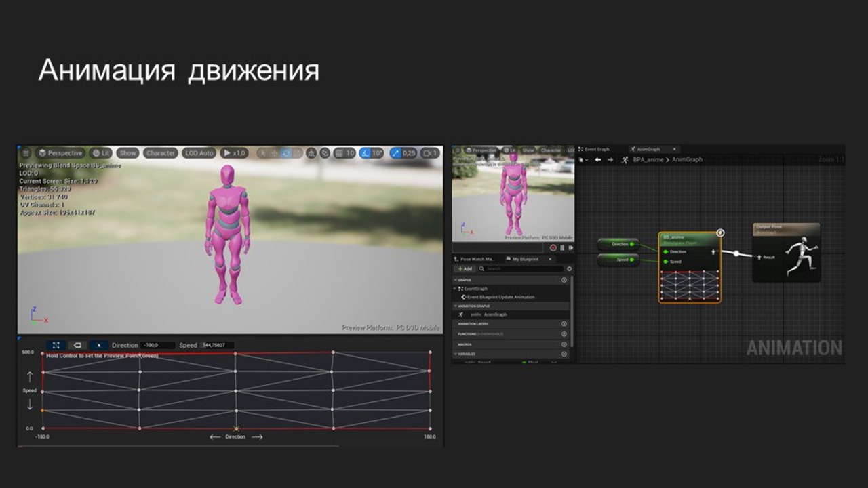Viewport: 868px width, 488px height.
Task: Open camera speed setting showing 1
Action: click(x=431, y=153)
